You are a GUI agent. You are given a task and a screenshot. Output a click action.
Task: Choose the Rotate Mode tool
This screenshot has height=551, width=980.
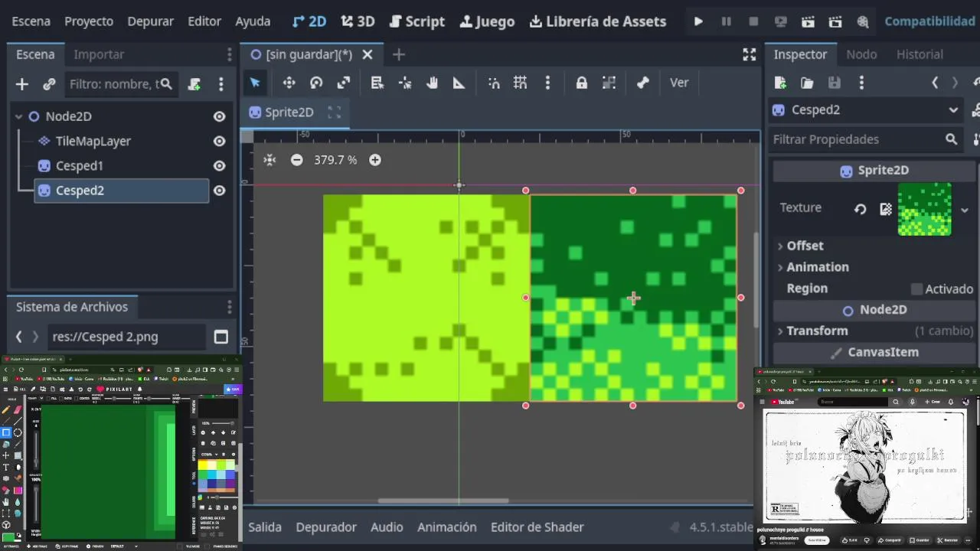316,83
